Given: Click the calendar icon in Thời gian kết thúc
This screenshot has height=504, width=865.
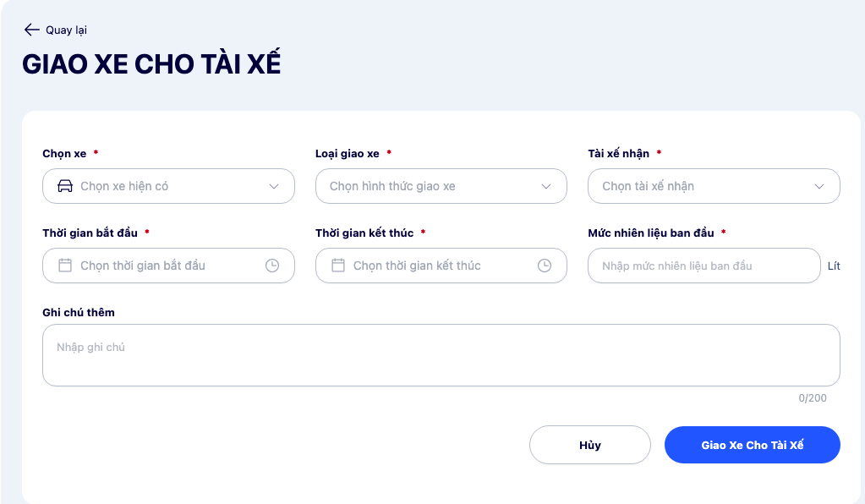Looking at the screenshot, I should tap(338, 266).
